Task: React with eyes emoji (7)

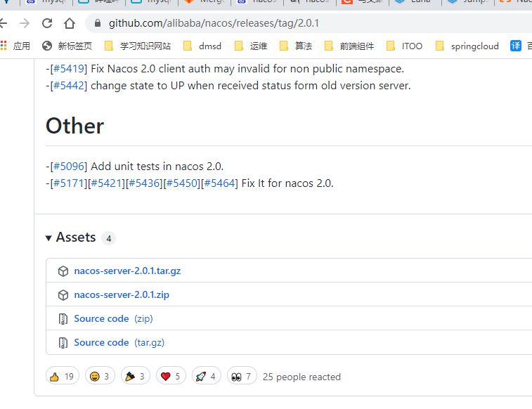Action: [242, 376]
